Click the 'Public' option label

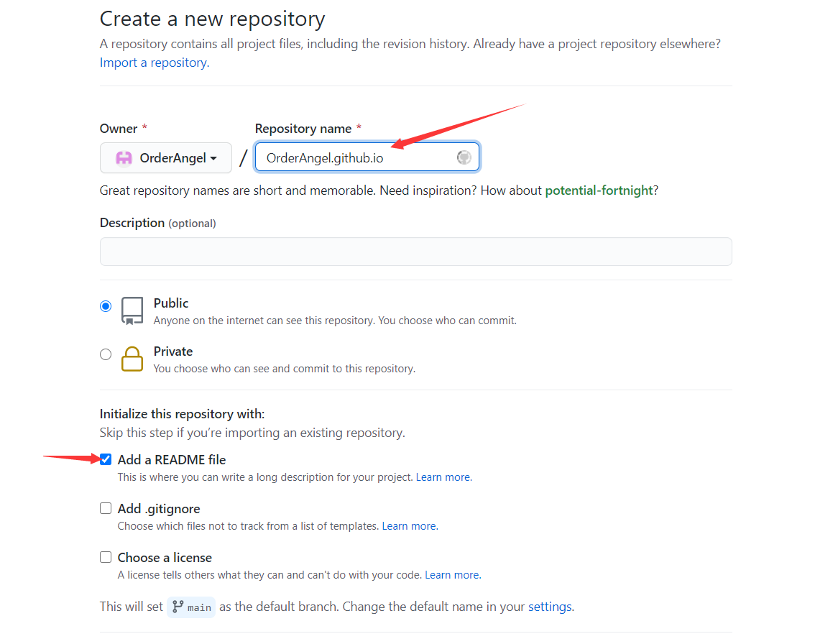tap(171, 303)
